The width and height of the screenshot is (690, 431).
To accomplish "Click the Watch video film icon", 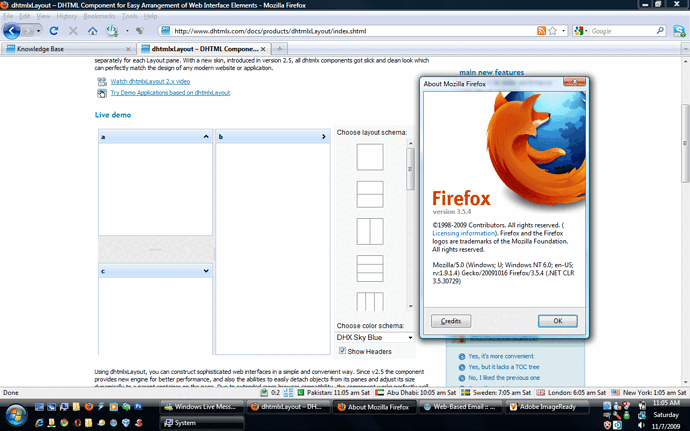I will tap(102, 81).
